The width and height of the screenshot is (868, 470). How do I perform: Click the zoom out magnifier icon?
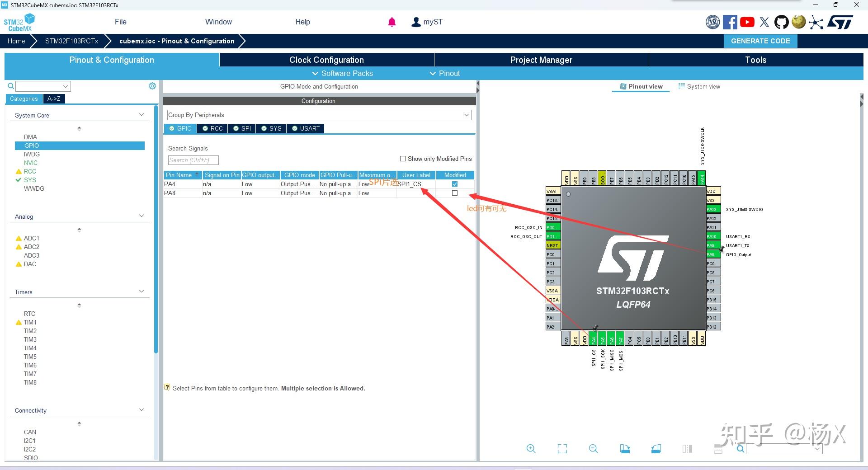pos(594,449)
